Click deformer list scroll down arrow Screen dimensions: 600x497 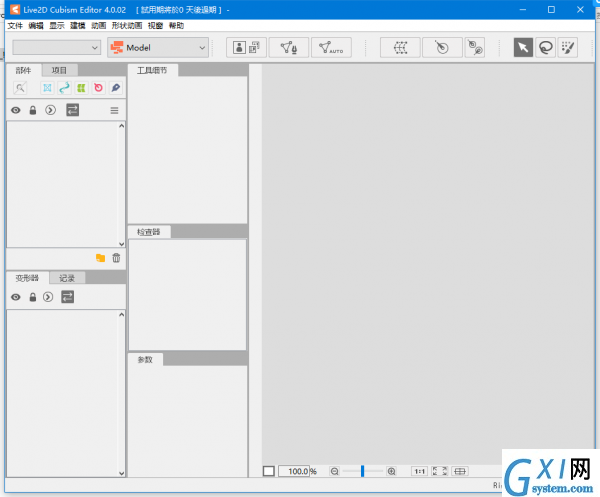[122, 473]
